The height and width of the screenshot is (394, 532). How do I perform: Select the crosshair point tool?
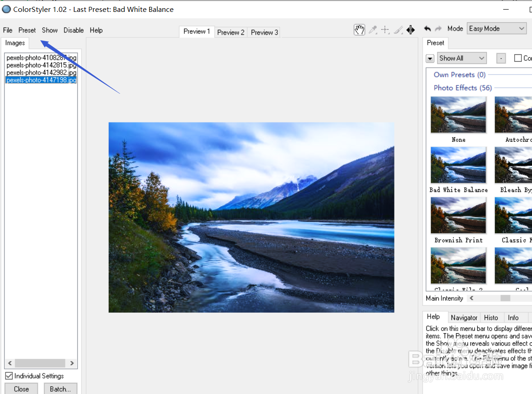coord(385,30)
